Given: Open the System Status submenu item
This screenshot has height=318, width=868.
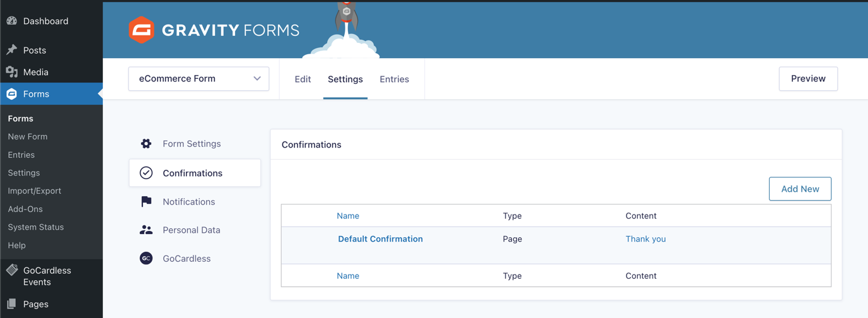Looking at the screenshot, I should 36,227.
